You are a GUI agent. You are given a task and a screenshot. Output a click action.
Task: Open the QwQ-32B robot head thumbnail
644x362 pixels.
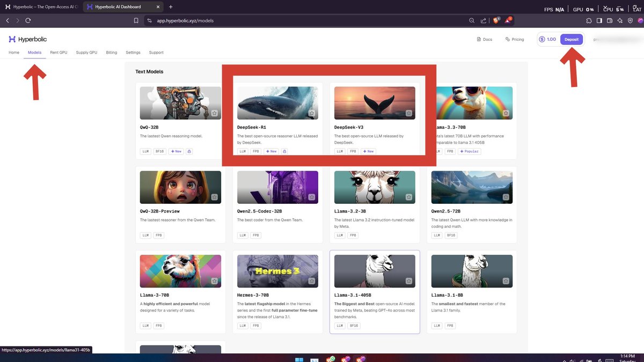point(180,103)
